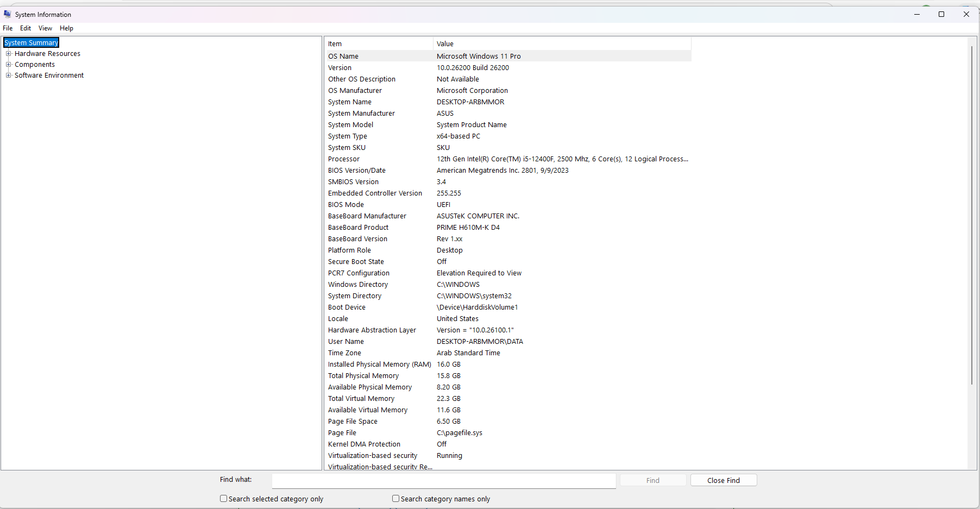Maximize or restore the System Information window
980x509 pixels.
click(x=941, y=14)
